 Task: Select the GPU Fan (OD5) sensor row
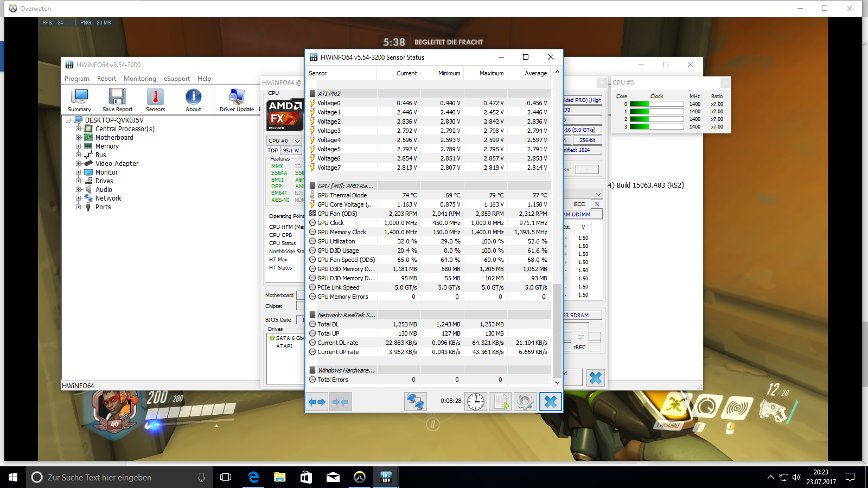coord(429,214)
